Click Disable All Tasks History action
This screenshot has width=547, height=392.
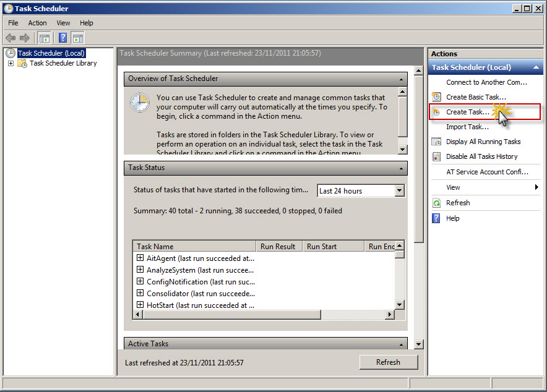coord(482,156)
